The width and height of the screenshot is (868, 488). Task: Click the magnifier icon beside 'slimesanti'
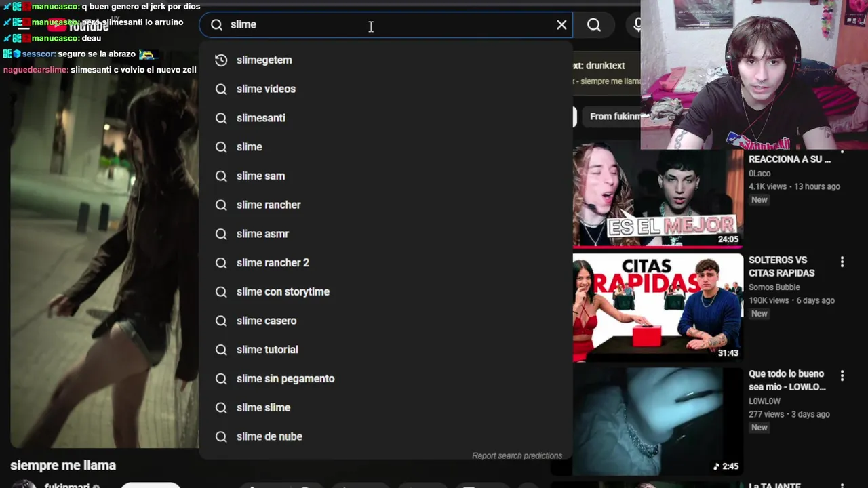(220, 118)
